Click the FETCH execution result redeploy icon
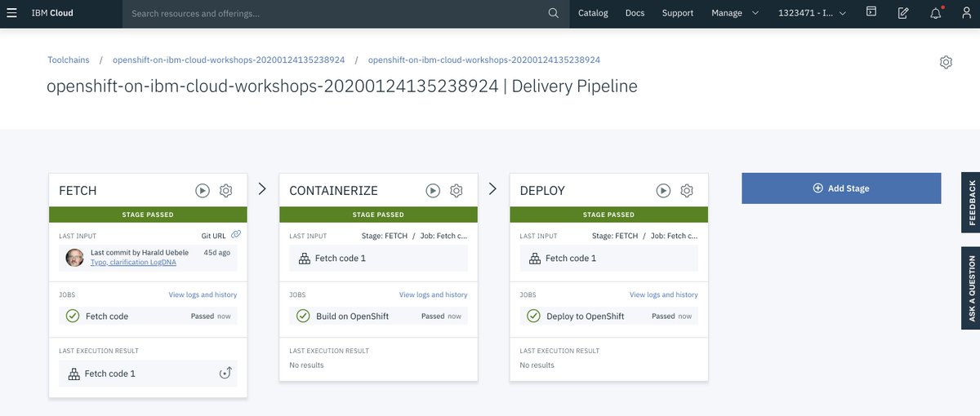980x416 pixels. pos(226,374)
